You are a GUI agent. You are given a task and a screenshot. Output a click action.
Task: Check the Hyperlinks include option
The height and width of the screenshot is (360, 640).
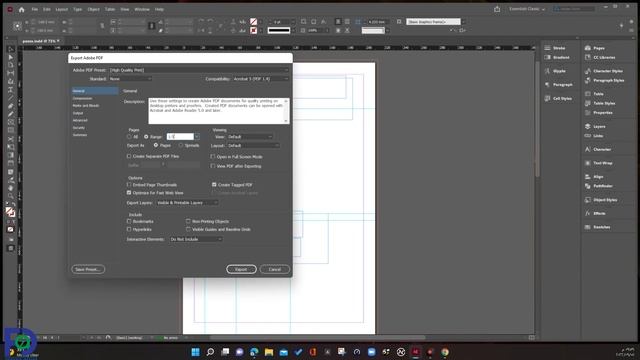pyautogui.click(x=129, y=229)
